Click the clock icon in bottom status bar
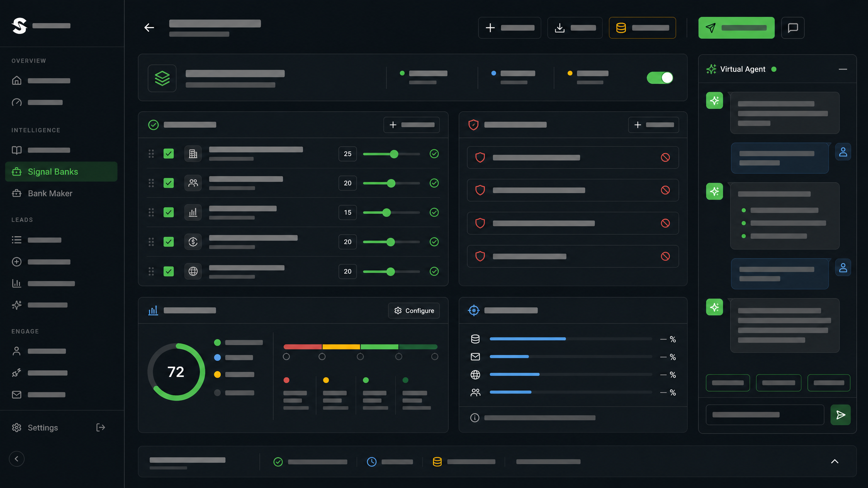Screen dimensions: 868x488 point(372,462)
